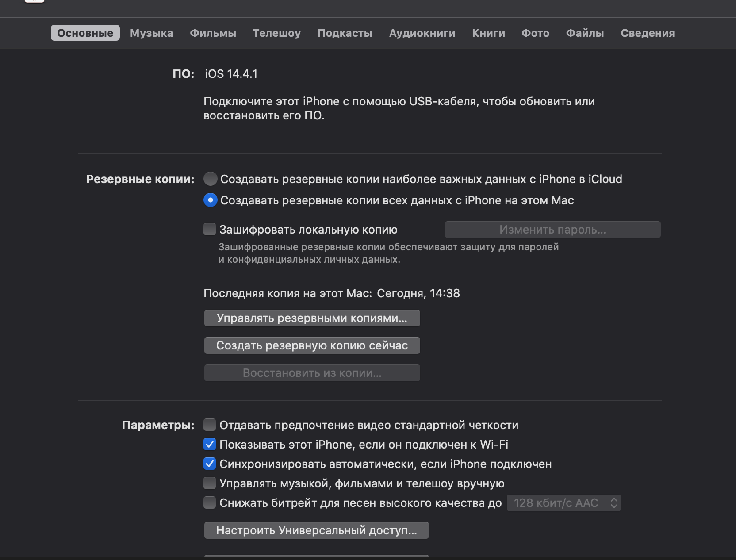The height and width of the screenshot is (560, 736).
Task: Toggle standard definition video preference checkbox
Action: pyautogui.click(x=210, y=425)
